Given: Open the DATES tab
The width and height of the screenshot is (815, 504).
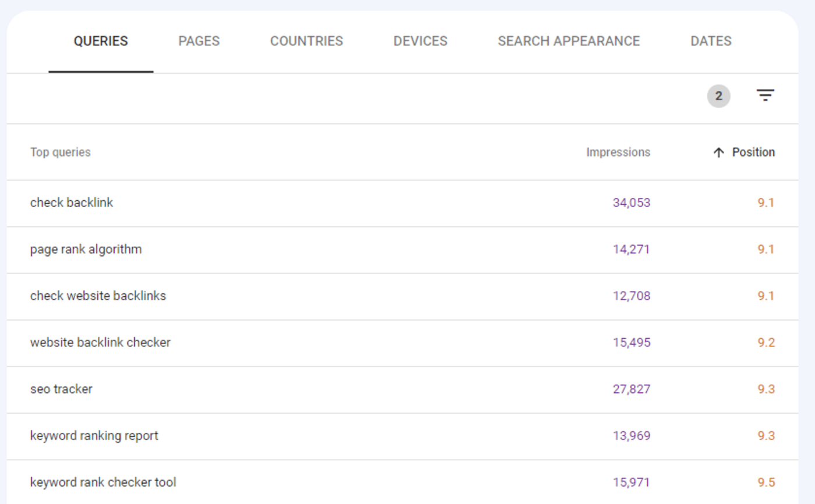Looking at the screenshot, I should (711, 41).
